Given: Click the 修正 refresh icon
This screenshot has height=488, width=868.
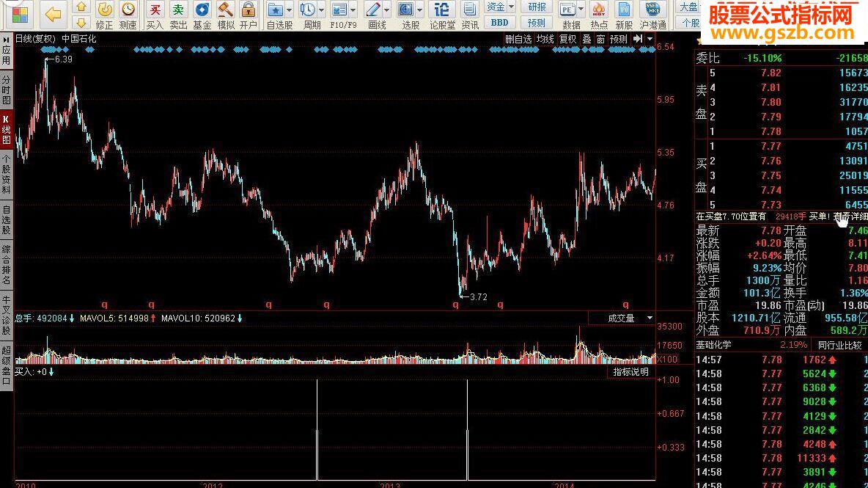Looking at the screenshot, I should 104,10.
